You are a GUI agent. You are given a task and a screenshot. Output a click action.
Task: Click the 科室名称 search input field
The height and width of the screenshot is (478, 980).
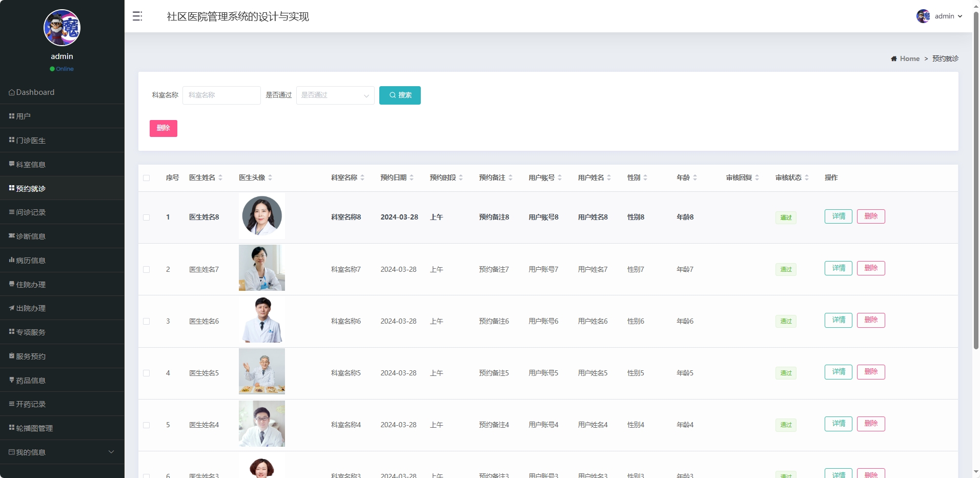221,95
